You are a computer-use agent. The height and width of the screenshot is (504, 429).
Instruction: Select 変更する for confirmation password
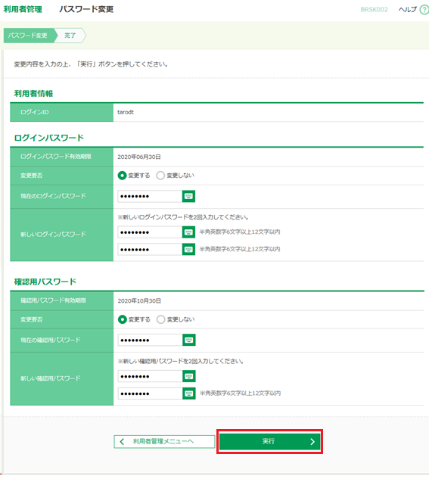tap(123, 319)
